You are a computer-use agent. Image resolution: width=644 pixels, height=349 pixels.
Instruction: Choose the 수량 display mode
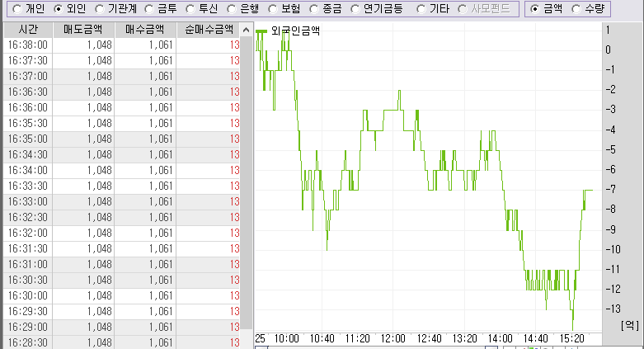pyautogui.click(x=576, y=8)
